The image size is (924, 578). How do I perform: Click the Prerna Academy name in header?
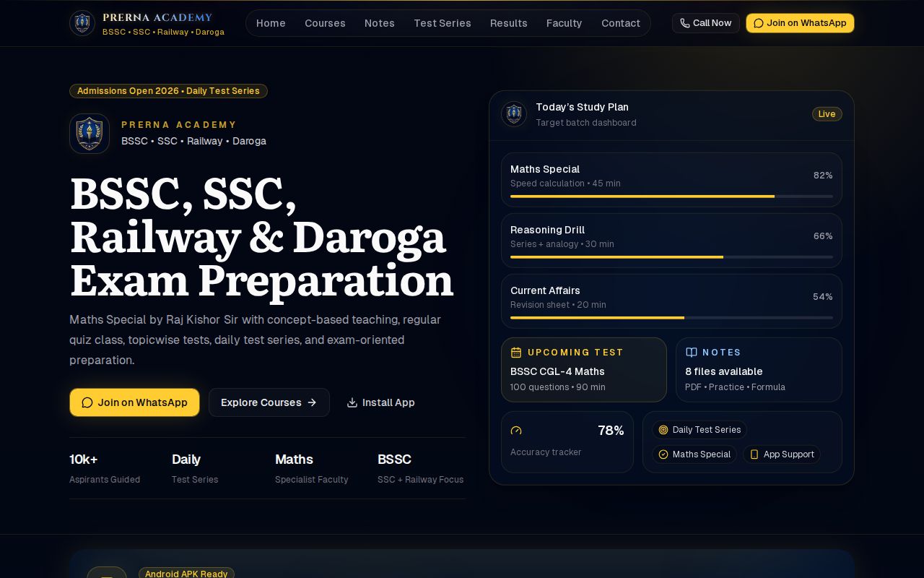tap(157, 17)
